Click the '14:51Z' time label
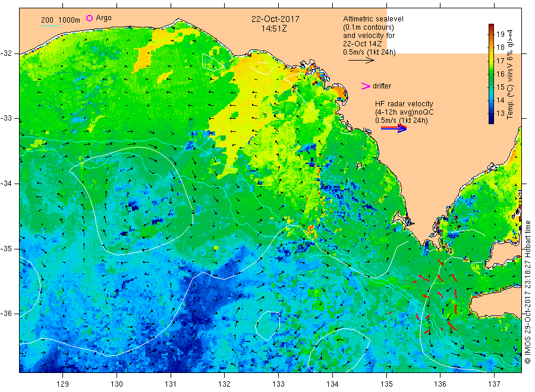This screenshot has width=535, height=392. tap(274, 29)
